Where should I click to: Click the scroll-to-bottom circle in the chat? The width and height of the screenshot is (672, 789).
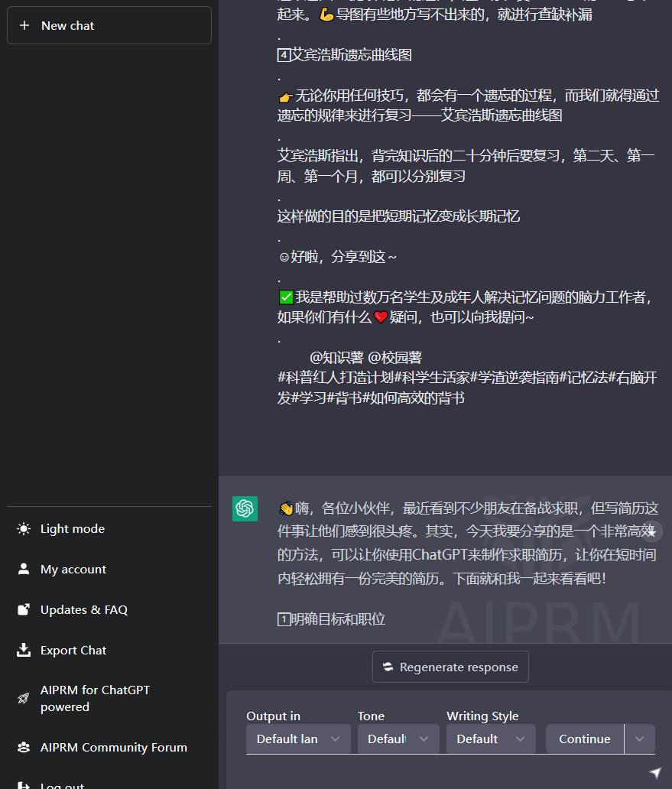point(651,531)
